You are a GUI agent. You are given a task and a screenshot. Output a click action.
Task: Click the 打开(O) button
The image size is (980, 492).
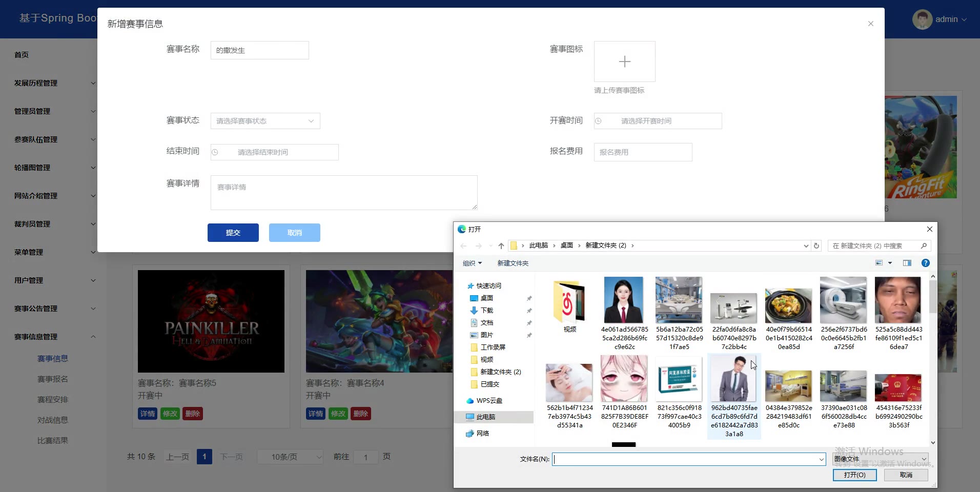854,475
